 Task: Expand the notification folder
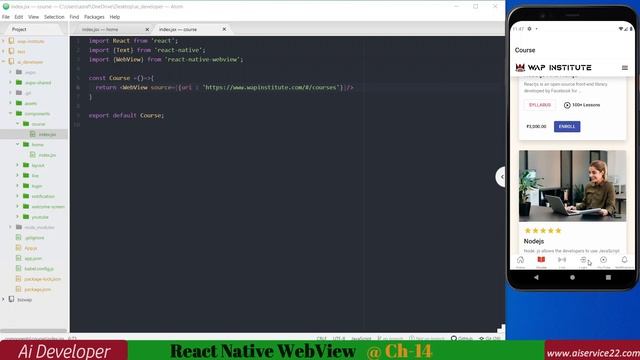pos(18,196)
